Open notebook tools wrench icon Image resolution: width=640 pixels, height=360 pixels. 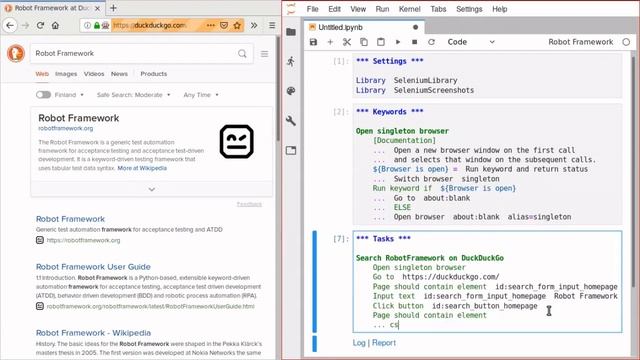[x=291, y=121]
